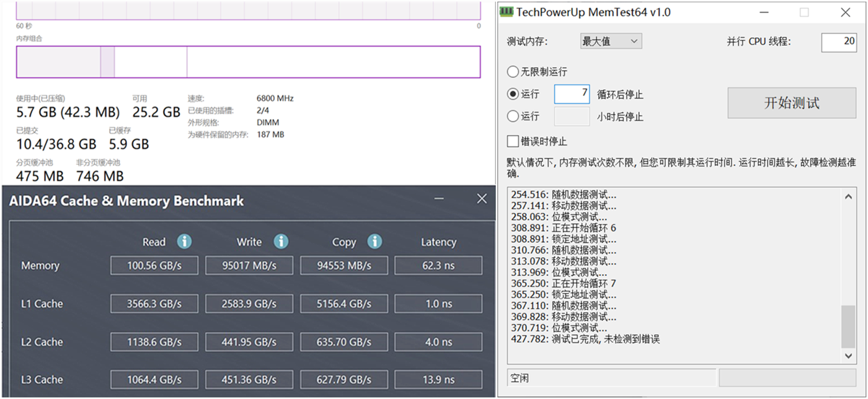The image size is (868, 399).
Task: Click the Memory Read value 100.56 GB/s
Action: tap(154, 265)
